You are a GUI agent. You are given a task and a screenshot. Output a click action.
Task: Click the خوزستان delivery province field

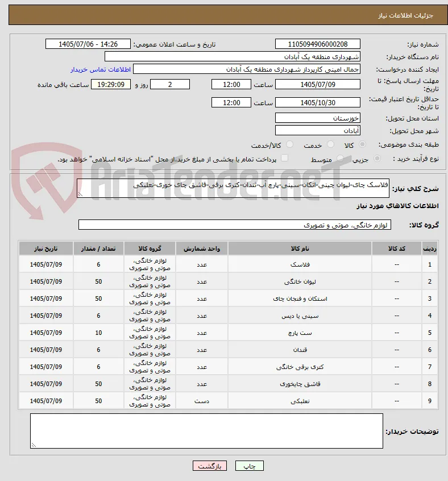318,118
